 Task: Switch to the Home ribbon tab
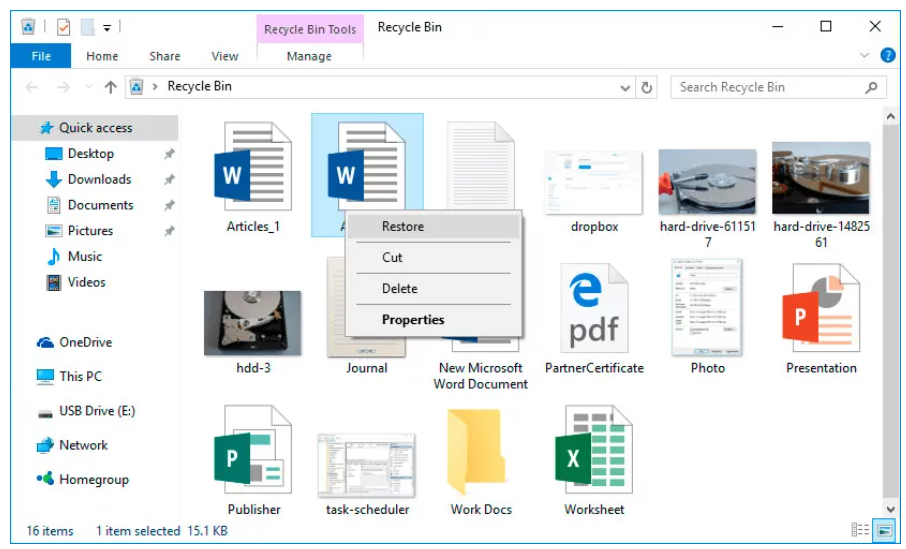click(x=102, y=56)
